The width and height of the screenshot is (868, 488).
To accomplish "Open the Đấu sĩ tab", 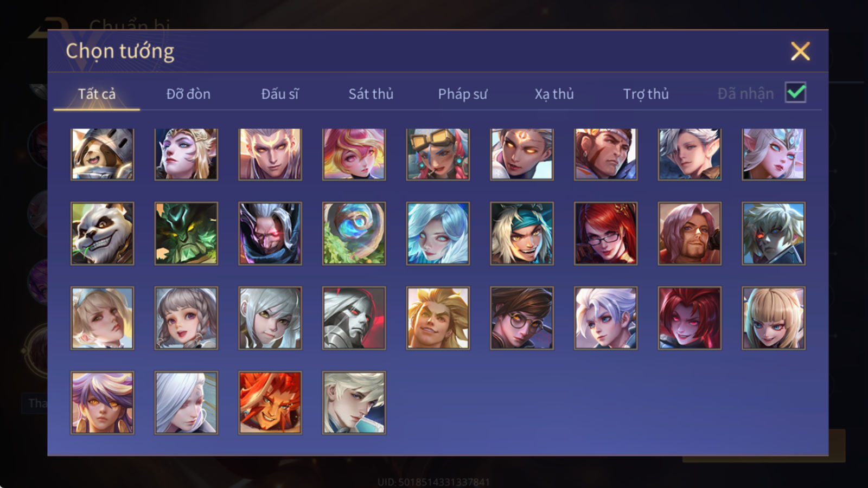I will [280, 94].
